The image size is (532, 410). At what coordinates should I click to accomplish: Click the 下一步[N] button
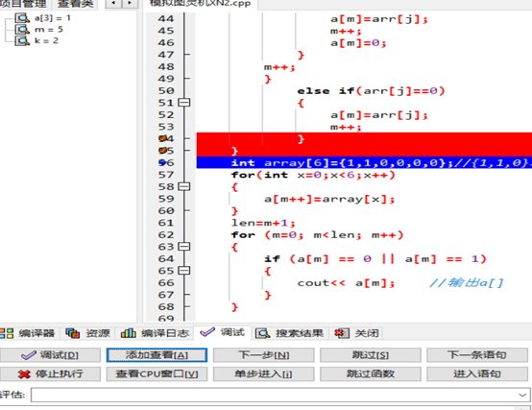pos(264,355)
